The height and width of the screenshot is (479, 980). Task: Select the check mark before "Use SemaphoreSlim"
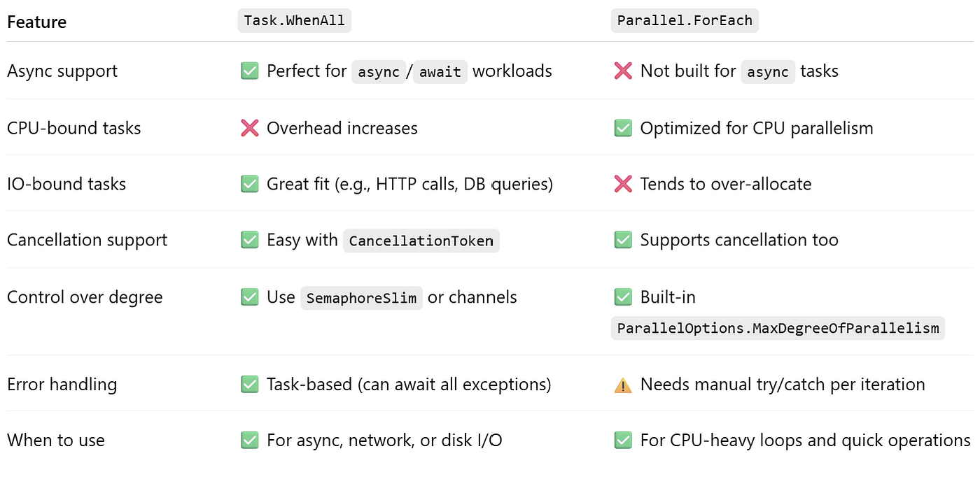(249, 297)
